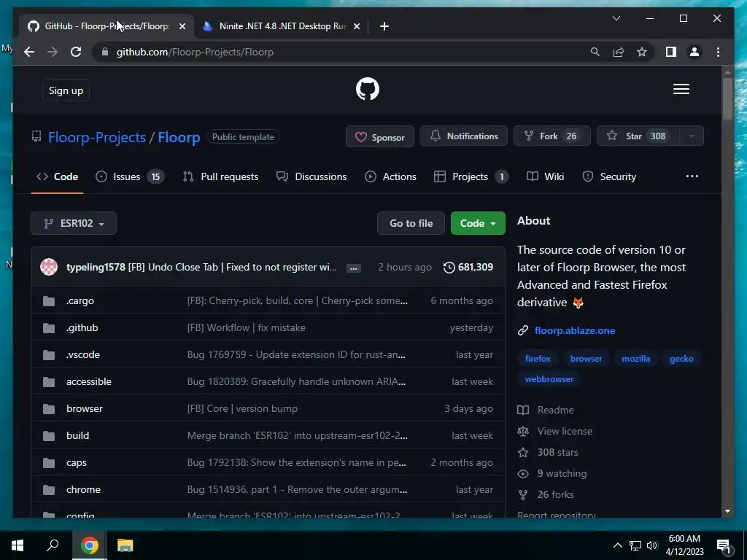Click Chrome icon in taskbar
Screen dimensions: 747x560
pyautogui.click(x=89, y=545)
